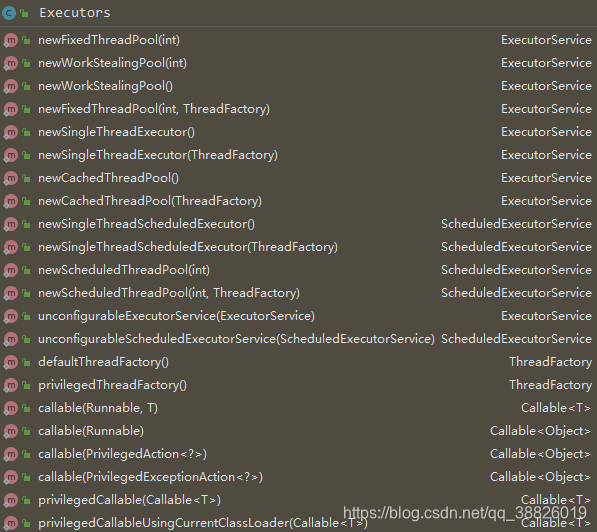The height and width of the screenshot is (532, 597).
Task: Click method icon for newCachedThreadPool()
Action: [x=11, y=178]
